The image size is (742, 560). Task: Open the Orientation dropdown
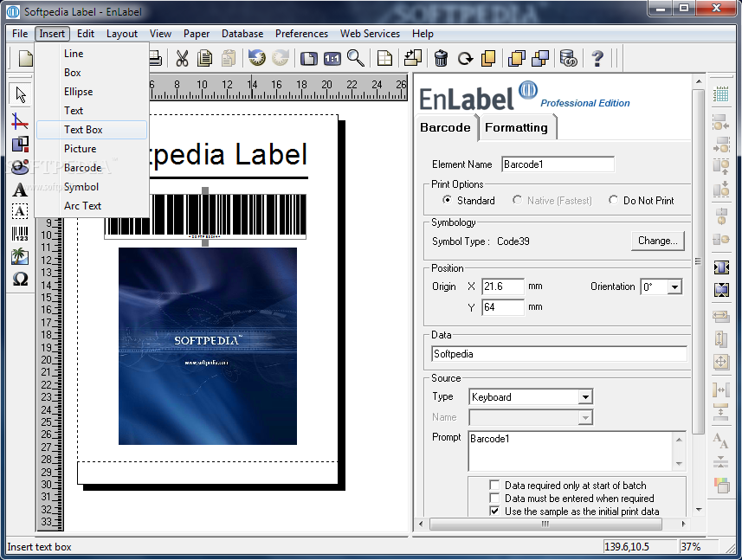(x=674, y=286)
